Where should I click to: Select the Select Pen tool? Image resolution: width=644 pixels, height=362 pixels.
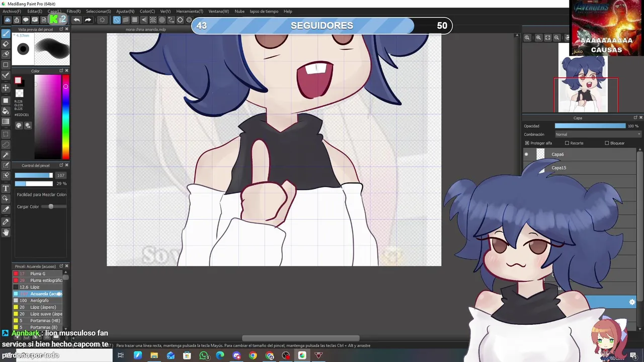[x=6, y=165]
